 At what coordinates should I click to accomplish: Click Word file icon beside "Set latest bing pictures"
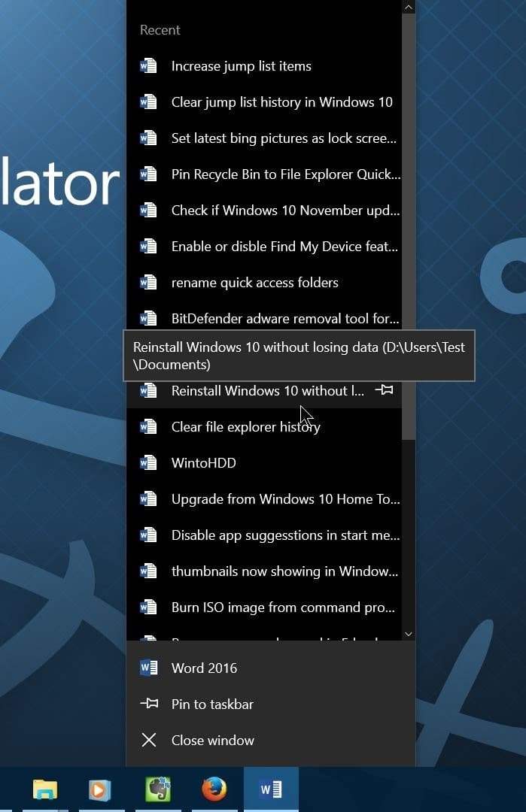149,138
